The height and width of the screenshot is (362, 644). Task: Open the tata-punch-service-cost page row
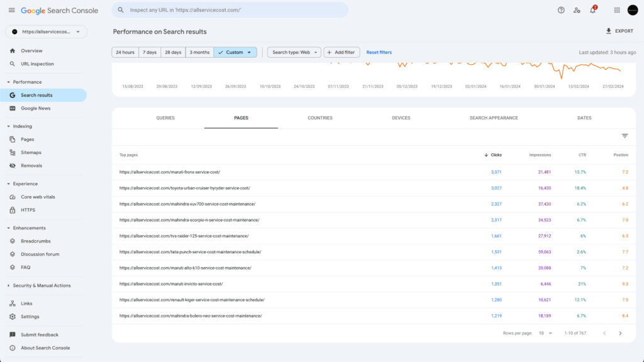pyautogui.click(x=374, y=253)
